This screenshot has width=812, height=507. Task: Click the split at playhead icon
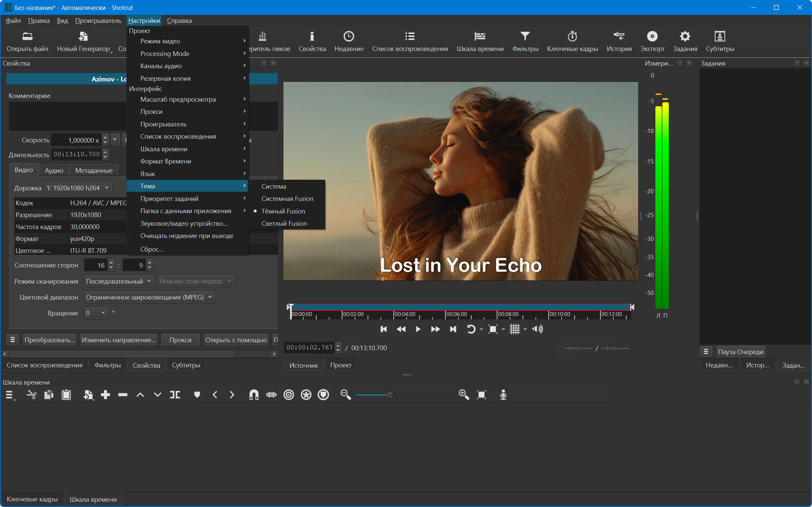[x=175, y=395]
